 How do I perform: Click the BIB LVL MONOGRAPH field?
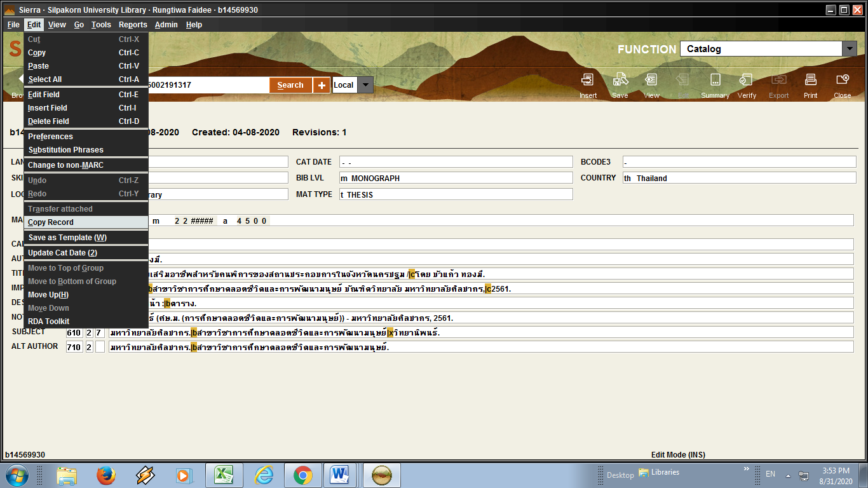[x=456, y=178]
